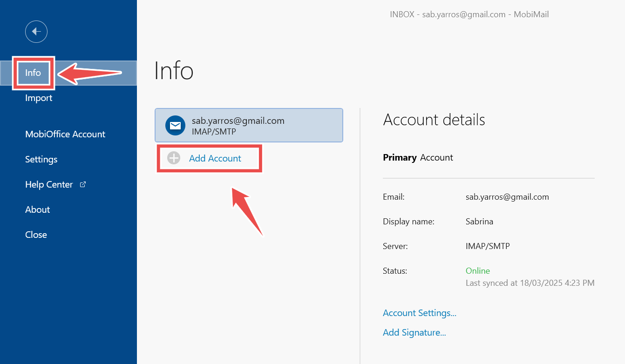This screenshot has height=364, width=625.
Task: Go to MobiOffice Account in the sidebar
Action: [65, 134]
